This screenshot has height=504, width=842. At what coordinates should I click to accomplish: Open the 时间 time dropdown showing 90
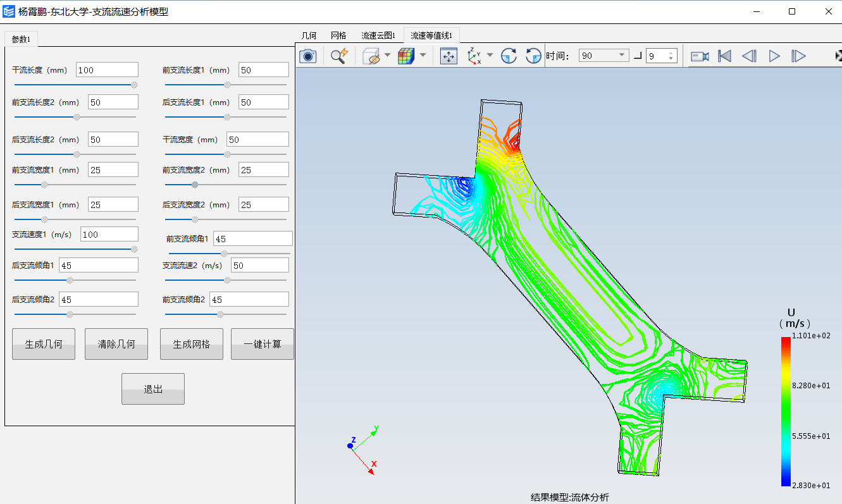click(604, 56)
